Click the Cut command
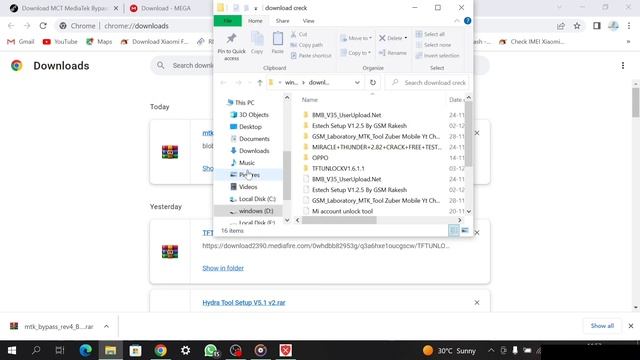Viewport: 640px width, 360px height. pyautogui.click(x=299, y=34)
